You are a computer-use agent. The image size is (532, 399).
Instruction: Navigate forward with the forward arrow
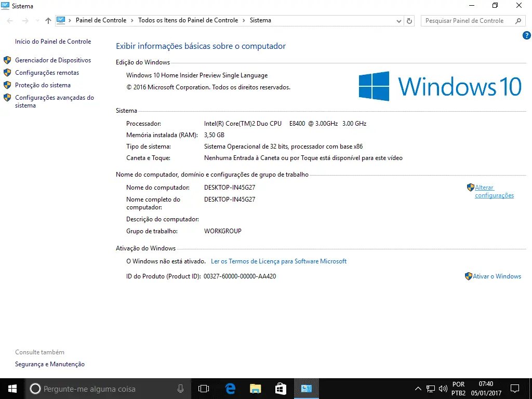coord(25,21)
